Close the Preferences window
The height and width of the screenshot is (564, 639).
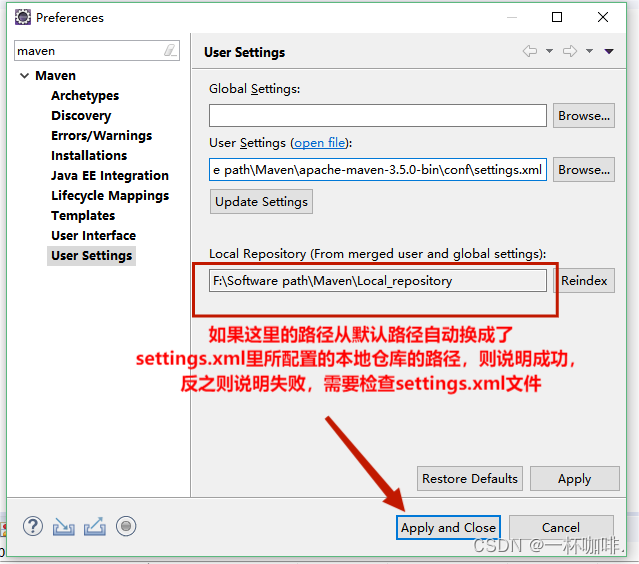click(x=603, y=17)
